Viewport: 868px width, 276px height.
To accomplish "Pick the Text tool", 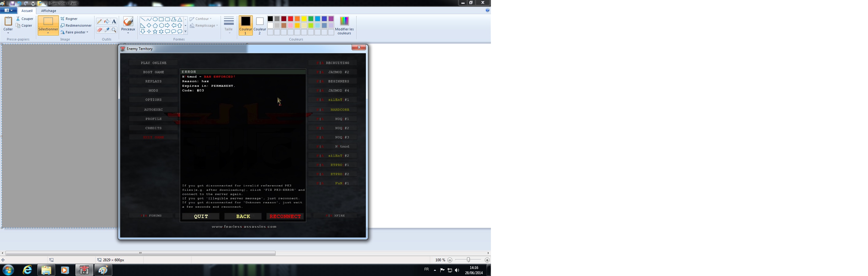I will pos(114,21).
